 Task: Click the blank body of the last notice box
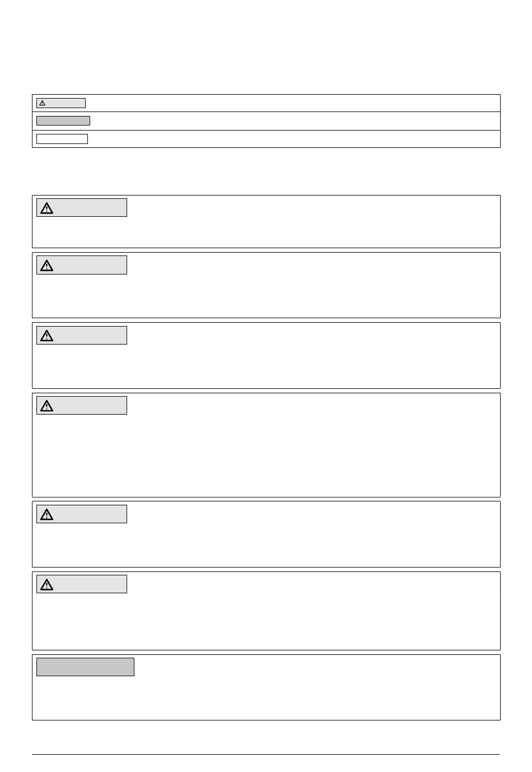click(x=266, y=697)
